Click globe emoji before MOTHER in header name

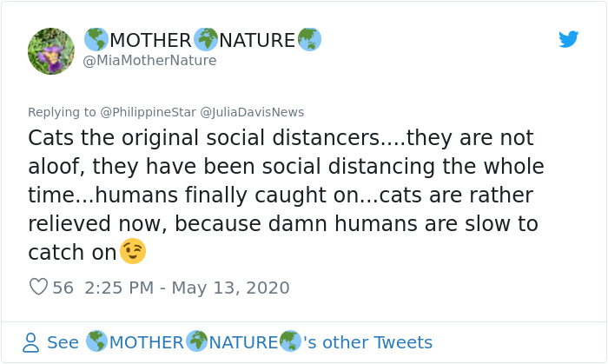coord(96,39)
